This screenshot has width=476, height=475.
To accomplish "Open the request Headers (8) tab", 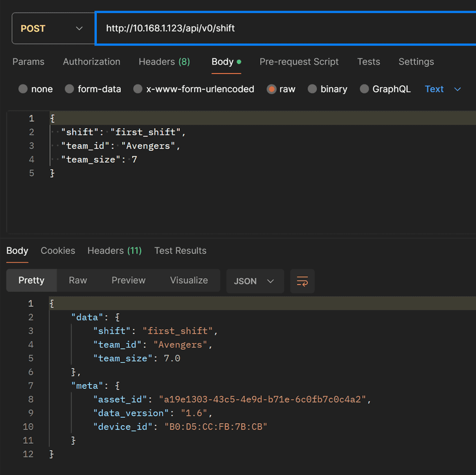I will (x=164, y=62).
